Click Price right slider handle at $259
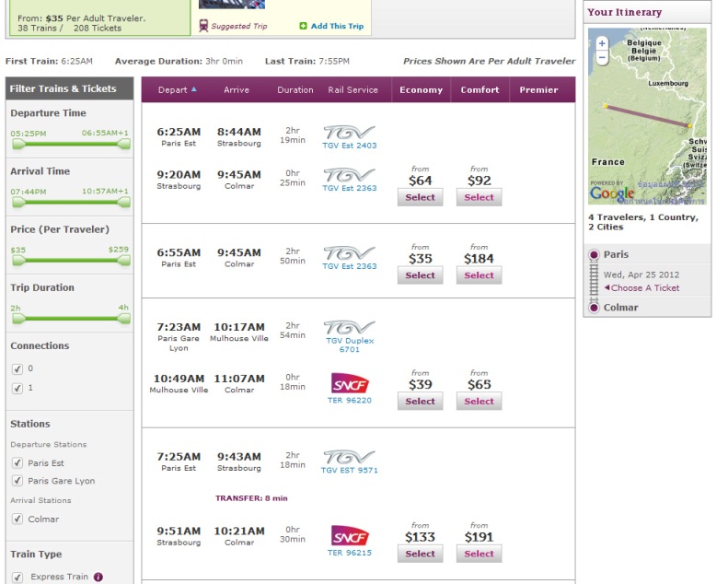Image resolution: width=728 pixels, height=584 pixels. 124,260
